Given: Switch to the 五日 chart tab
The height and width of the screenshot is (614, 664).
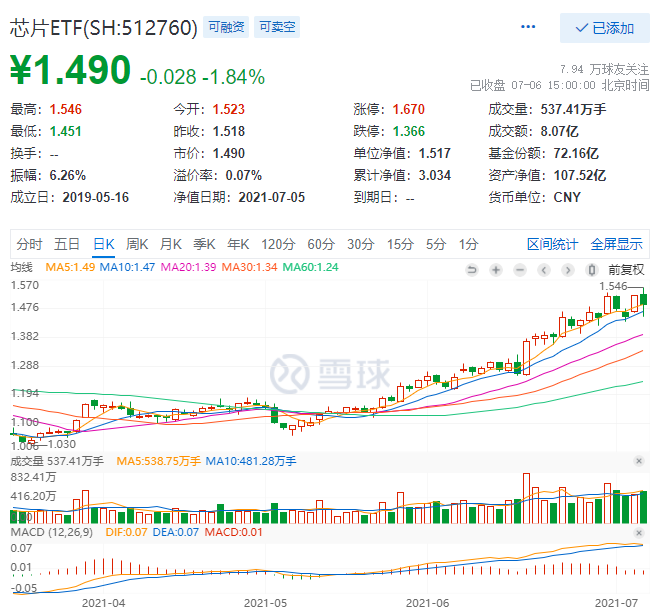Looking at the screenshot, I should point(67,244).
